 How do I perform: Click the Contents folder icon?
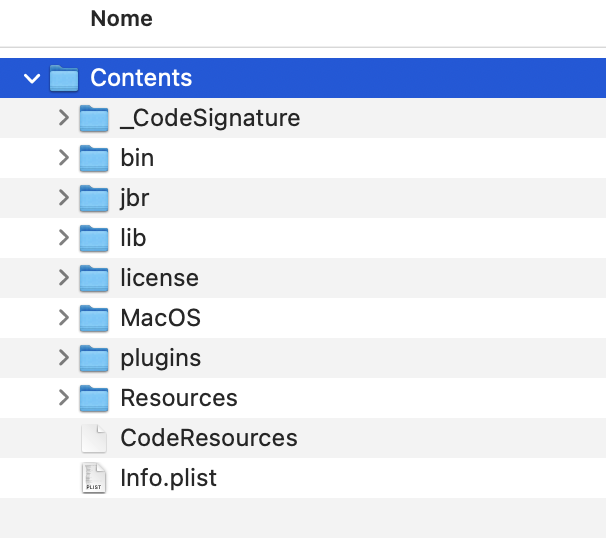[x=64, y=78]
